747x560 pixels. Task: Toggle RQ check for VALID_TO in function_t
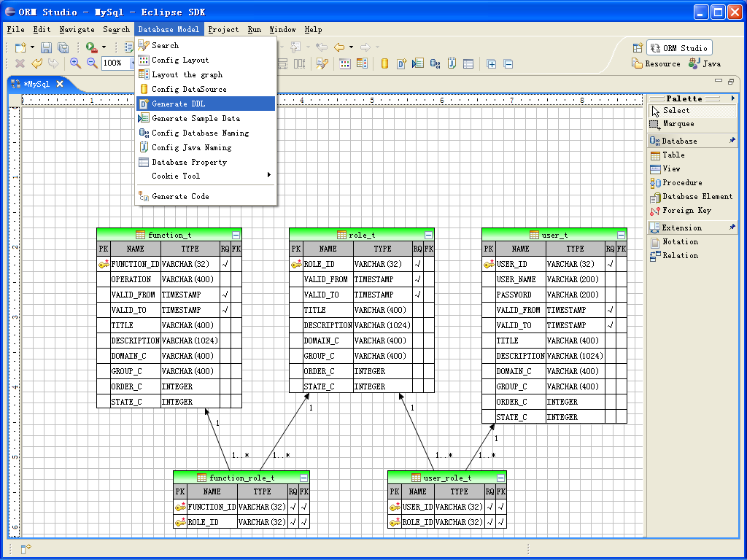225,309
